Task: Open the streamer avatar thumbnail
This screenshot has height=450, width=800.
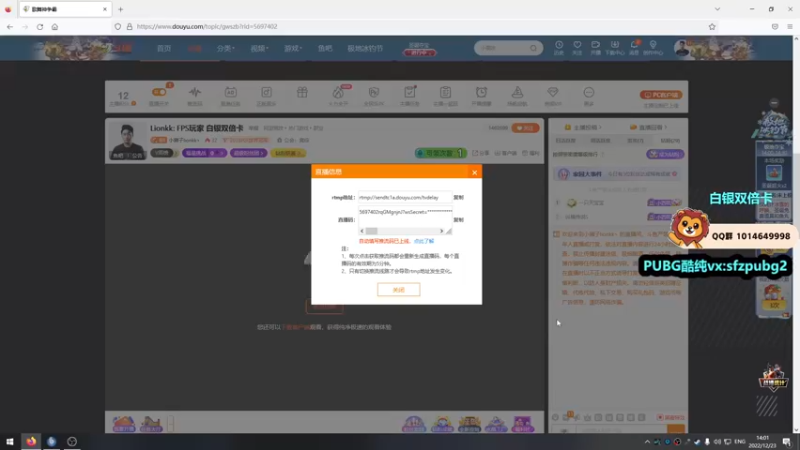Action: tap(127, 140)
